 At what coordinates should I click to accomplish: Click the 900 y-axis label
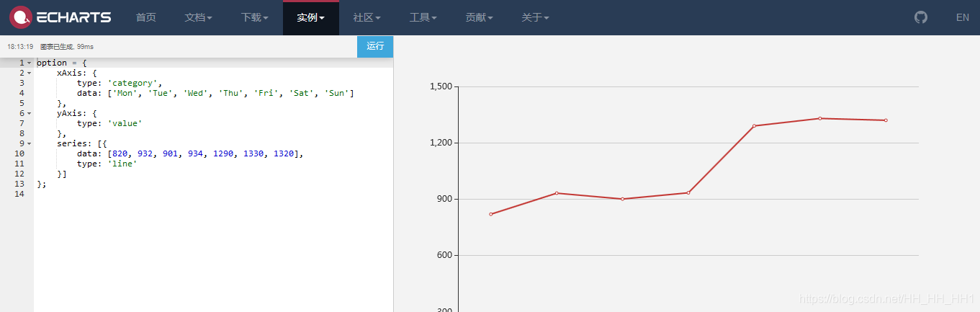tap(445, 199)
